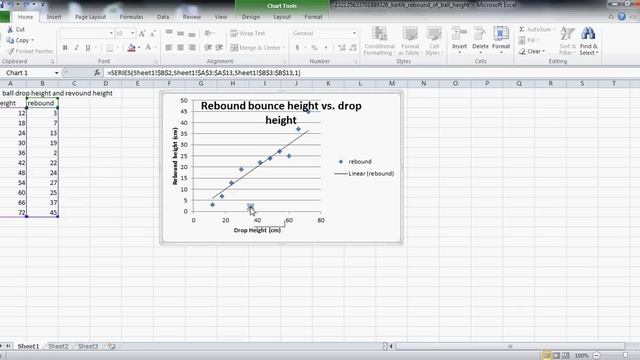640x360 pixels.
Task: Select the chart title text
Action: [281, 113]
